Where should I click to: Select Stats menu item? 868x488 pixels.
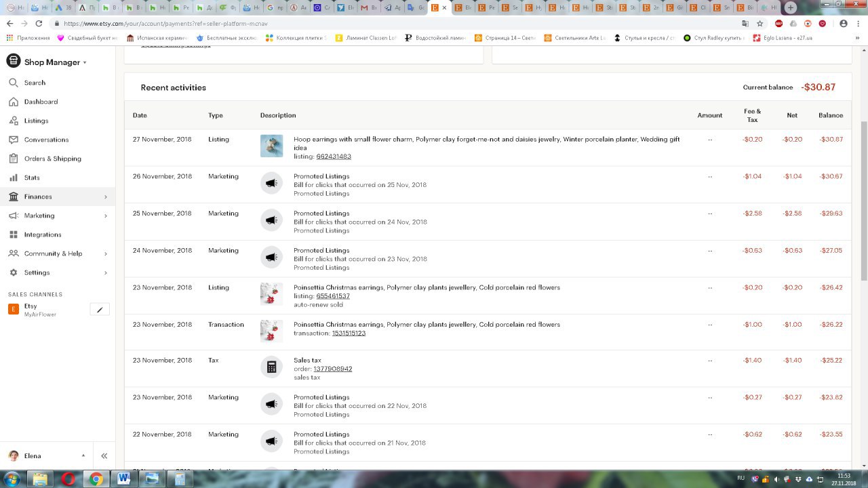[32, 178]
